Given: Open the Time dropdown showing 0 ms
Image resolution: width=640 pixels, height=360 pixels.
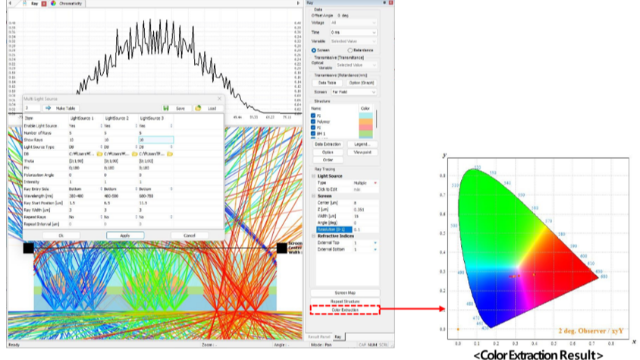Looking at the screenshot, I should click(x=353, y=32).
